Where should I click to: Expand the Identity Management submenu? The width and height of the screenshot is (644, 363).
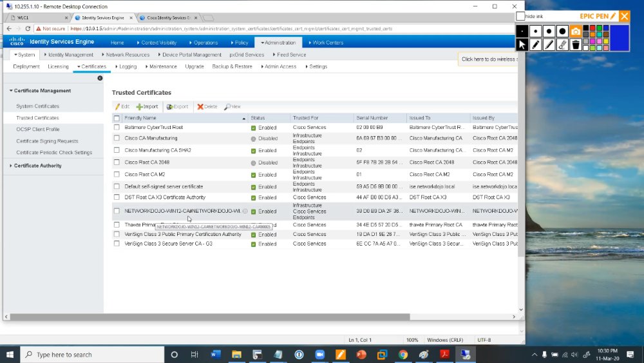69,55
